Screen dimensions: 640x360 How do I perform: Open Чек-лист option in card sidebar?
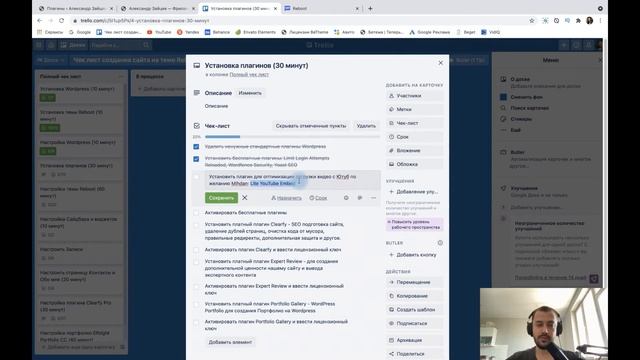pos(414,123)
